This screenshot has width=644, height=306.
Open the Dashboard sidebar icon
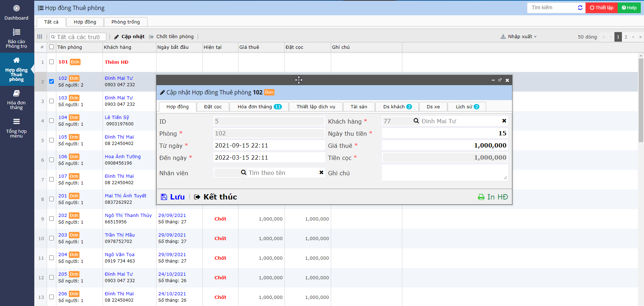click(16, 8)
